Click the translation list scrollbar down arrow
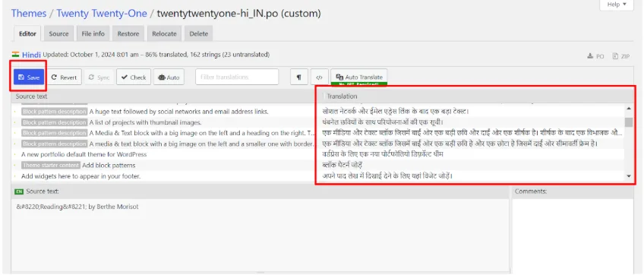Image resolution: width=644 pixels, height=275 pixels. pos(628,176)
